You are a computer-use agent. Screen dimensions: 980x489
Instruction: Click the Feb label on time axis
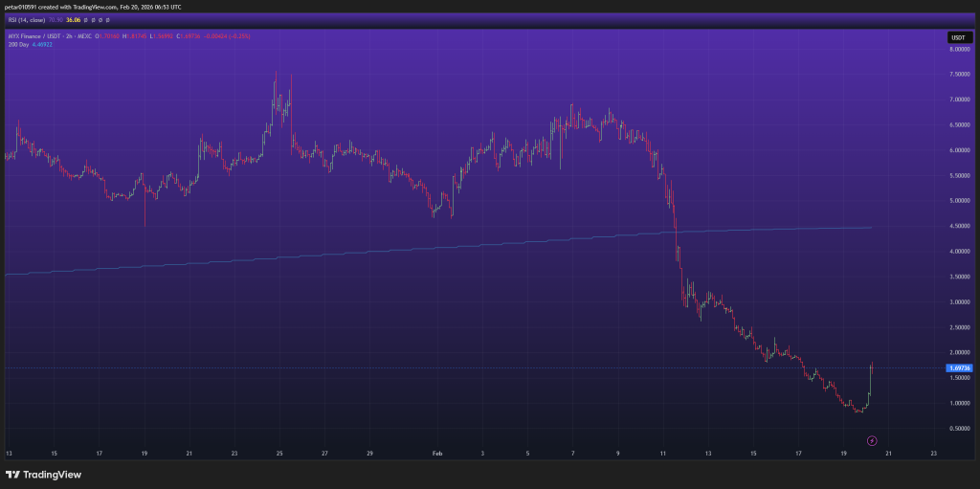click(x=437, y=453)
